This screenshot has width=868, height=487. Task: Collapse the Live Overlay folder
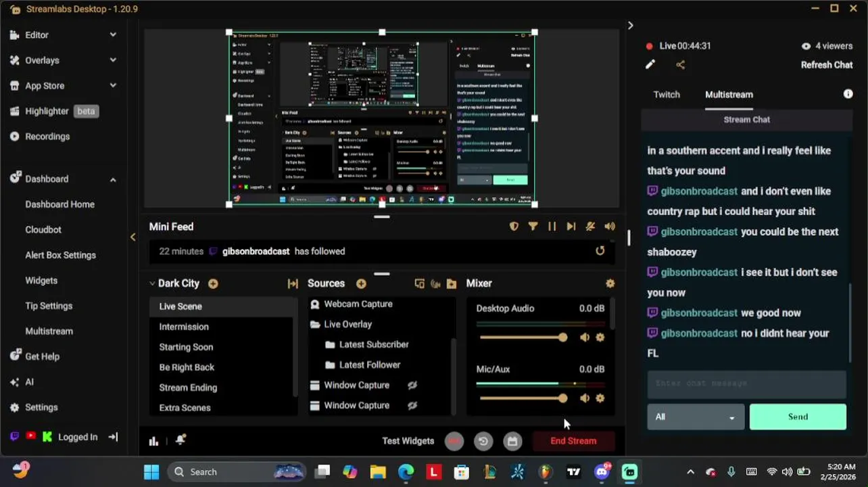tap(315, 325)
